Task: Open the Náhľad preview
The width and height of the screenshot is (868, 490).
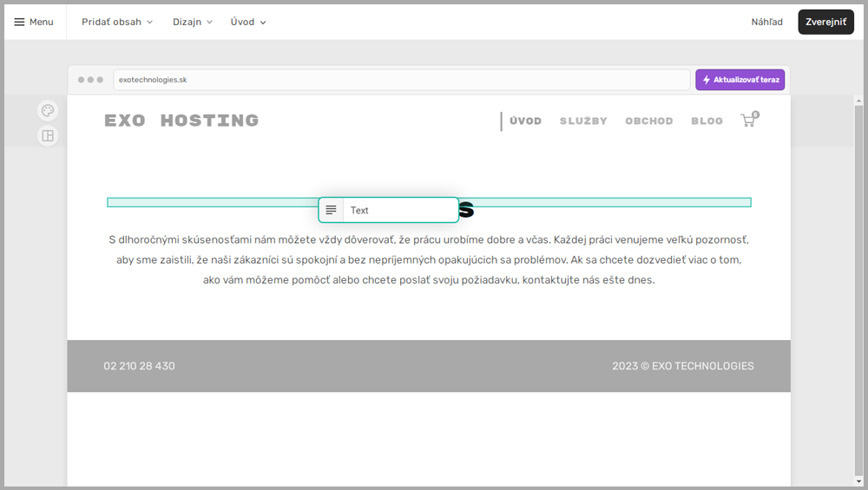Action: point(766,22)
